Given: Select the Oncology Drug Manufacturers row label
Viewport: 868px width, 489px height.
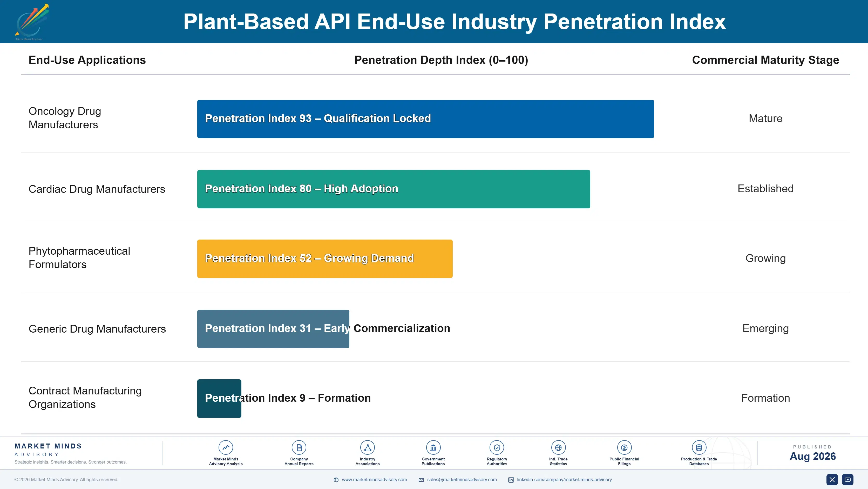Looking at the screenshot, I should (x=65, y=118).
